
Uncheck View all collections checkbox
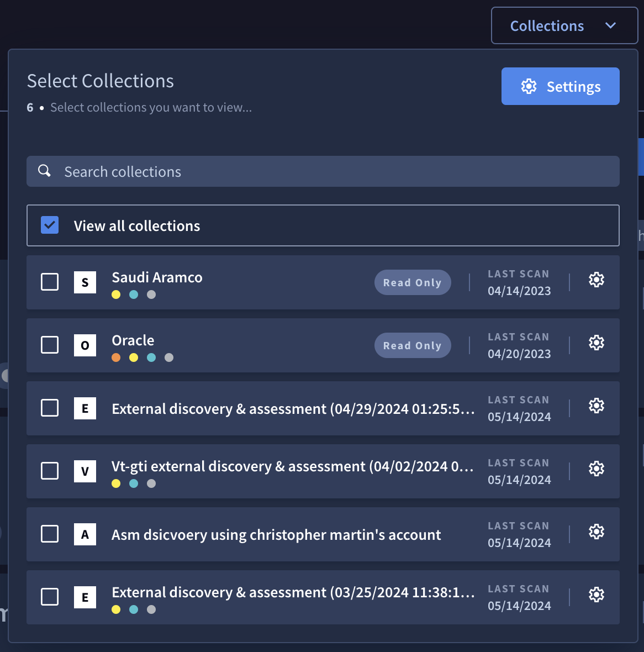[x=50, y=225]
